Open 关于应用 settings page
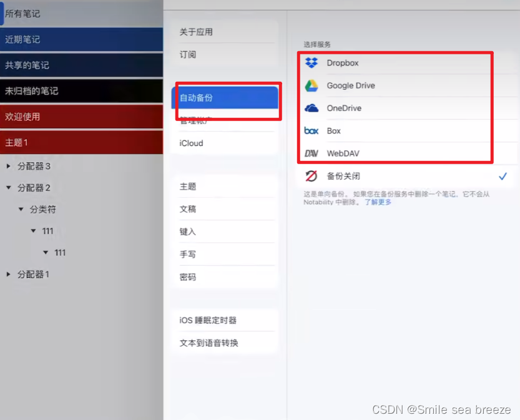The height and width of the screenshot is (420, 520). [x=225, y=32]
